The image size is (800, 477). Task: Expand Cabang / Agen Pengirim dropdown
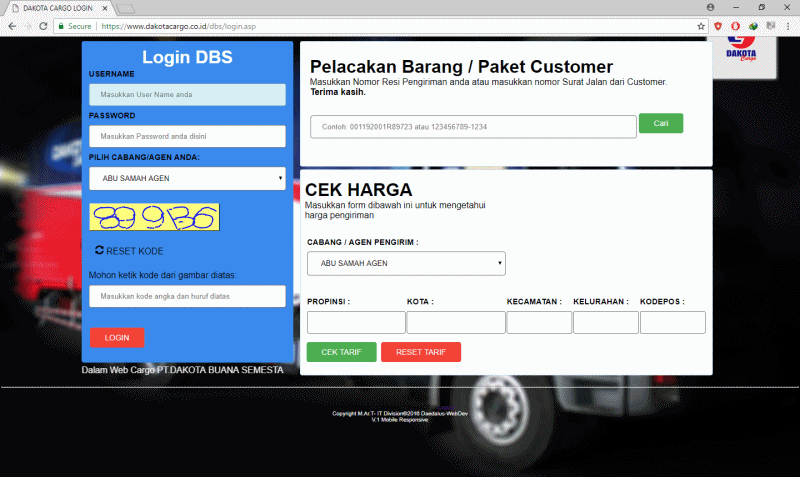[406, 264]
